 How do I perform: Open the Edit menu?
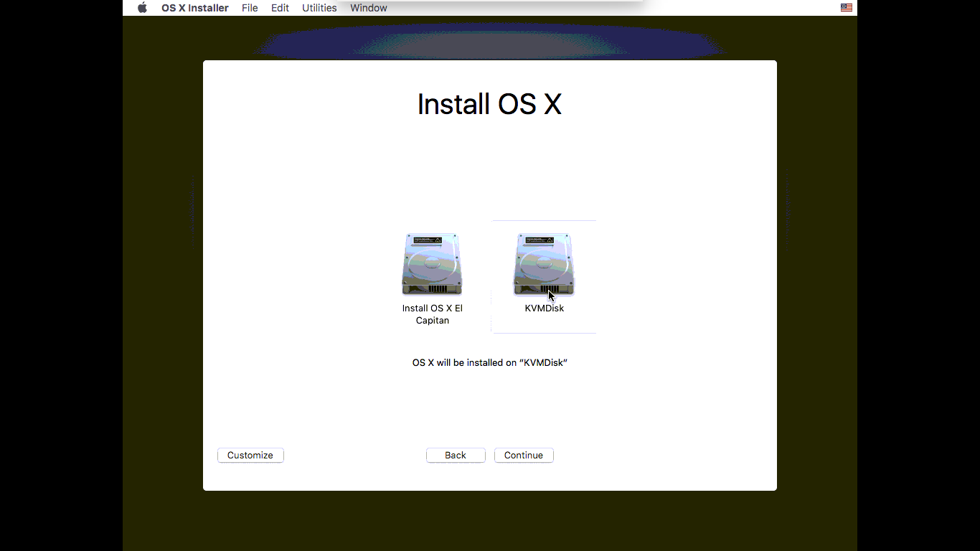coord(280,8)
